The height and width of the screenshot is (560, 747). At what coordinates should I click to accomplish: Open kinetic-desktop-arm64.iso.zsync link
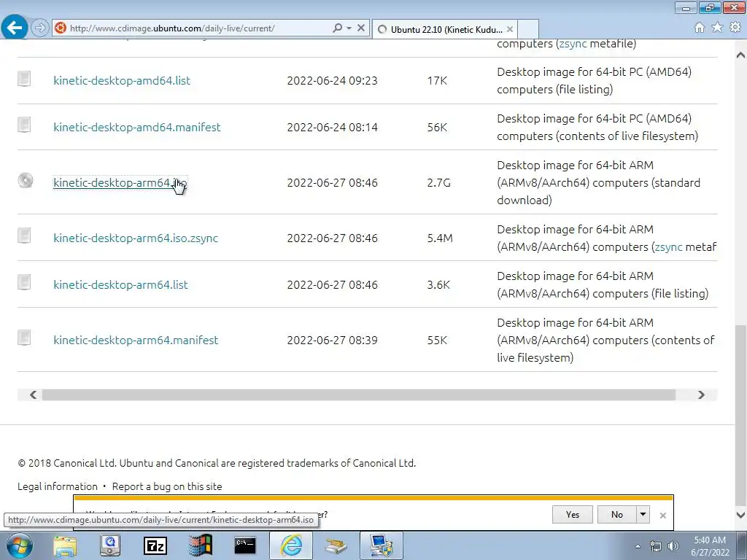136,238
